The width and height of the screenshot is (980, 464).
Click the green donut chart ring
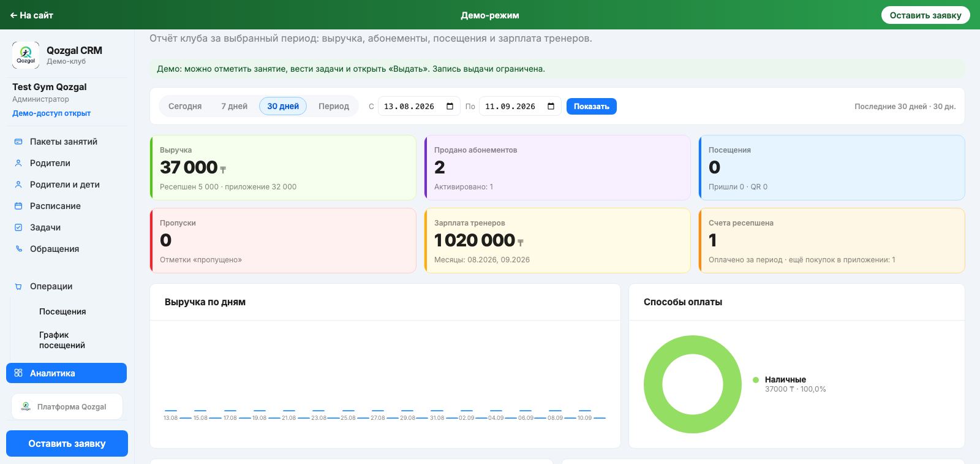pos(653,384)
